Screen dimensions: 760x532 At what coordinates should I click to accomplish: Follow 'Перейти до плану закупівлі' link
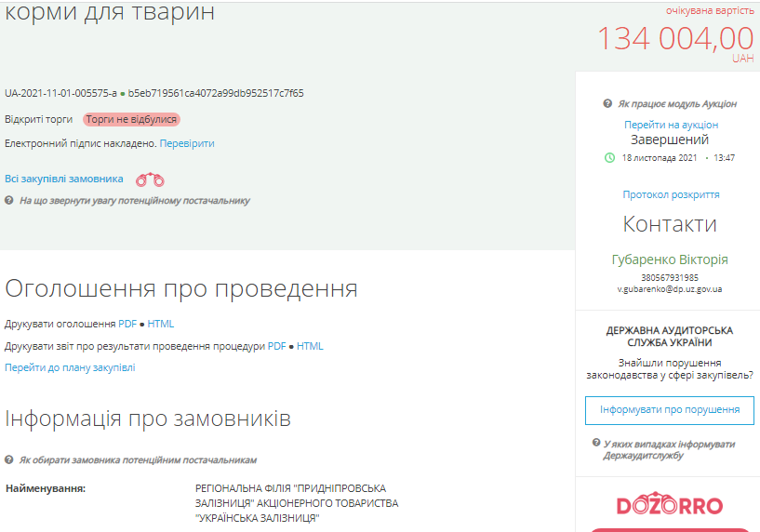pyautogui.click(x=70, y=367)
